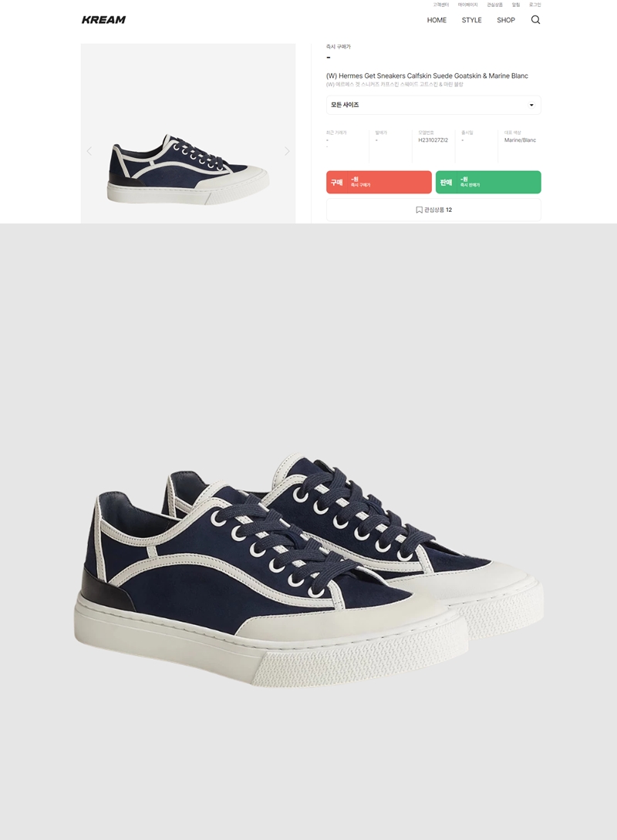
Task: Open the SHOP menu
Action: [x=505, y=20]
